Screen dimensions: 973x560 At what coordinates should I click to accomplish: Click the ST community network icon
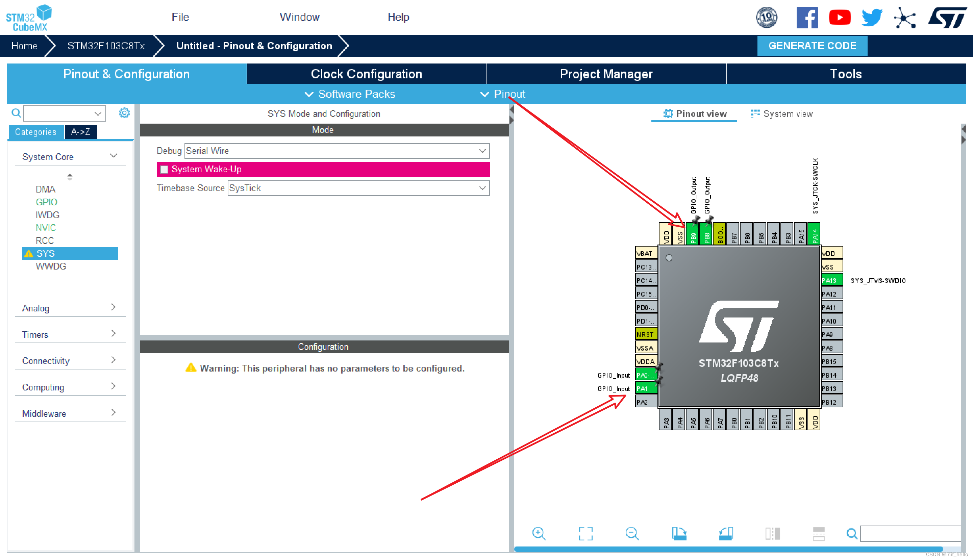click(x=904, y=17)
